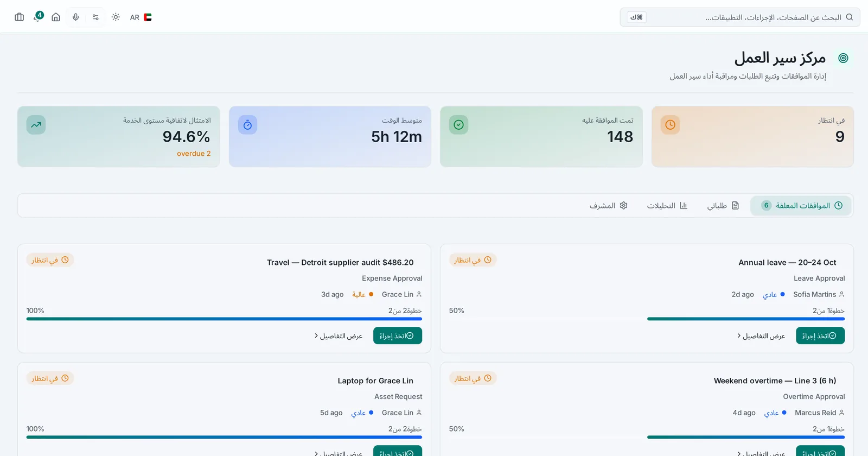Focus the top search input field

[x=740, y=17]
